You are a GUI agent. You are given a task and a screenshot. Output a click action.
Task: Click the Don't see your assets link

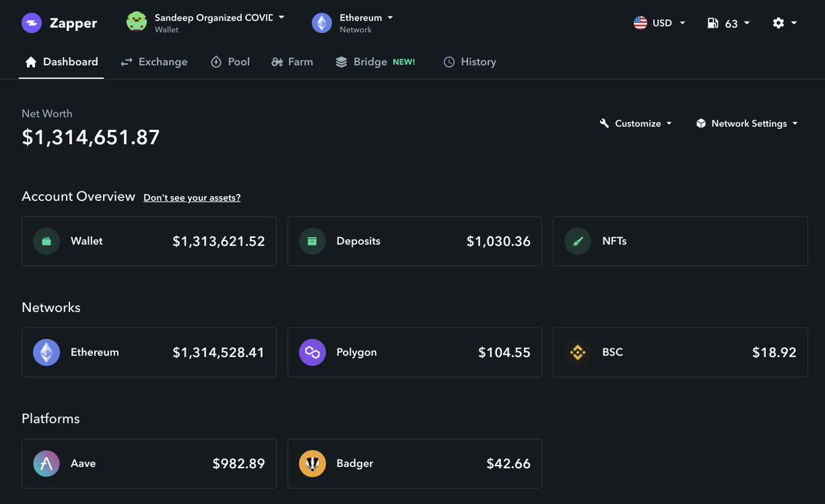tap(191, 197)
